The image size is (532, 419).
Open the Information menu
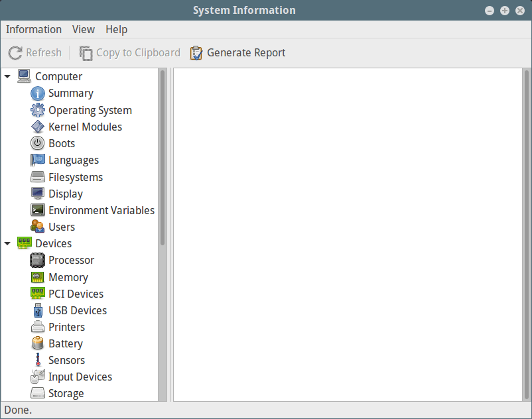click(34, 29)
